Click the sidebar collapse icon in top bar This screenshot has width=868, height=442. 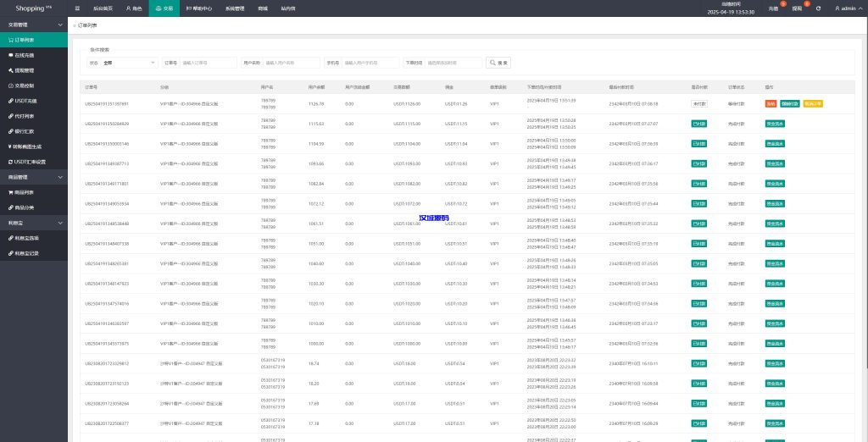click(x=77, y=8)
